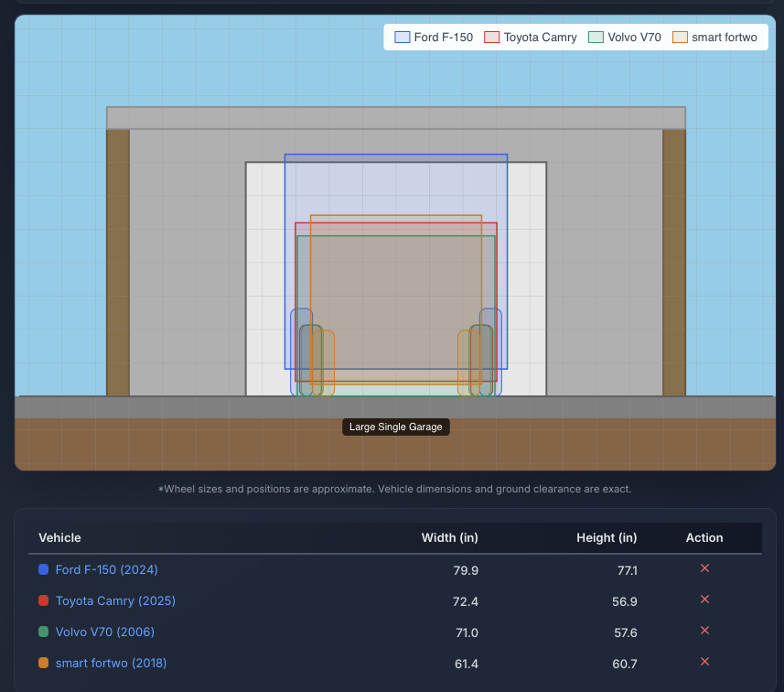Toggle Volvo V70 in chart legend

click(x=625, y=37)
